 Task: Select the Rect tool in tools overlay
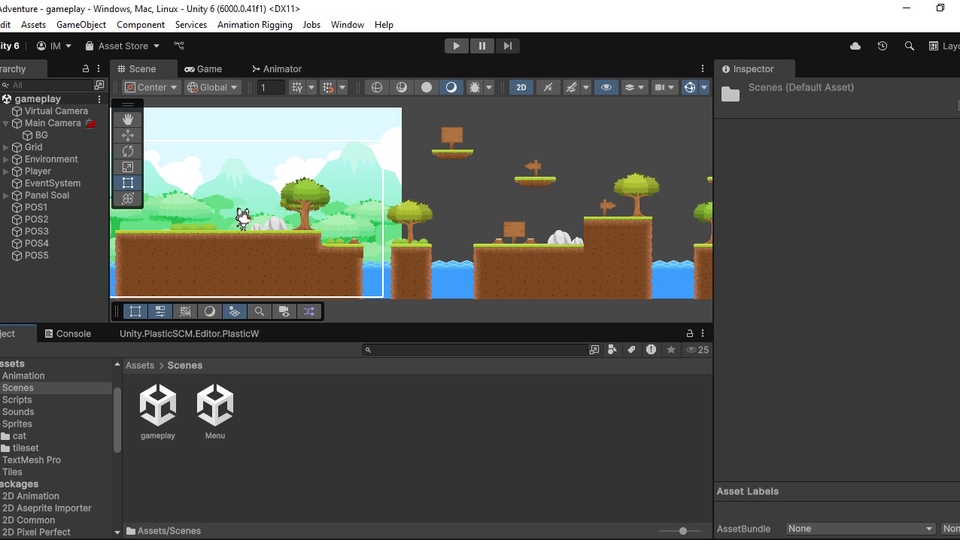[128, 183]
